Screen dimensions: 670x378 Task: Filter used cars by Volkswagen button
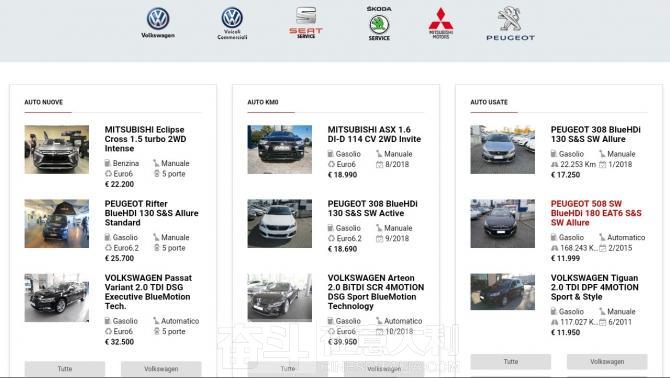pyautogui.click(x=607, y=361)
